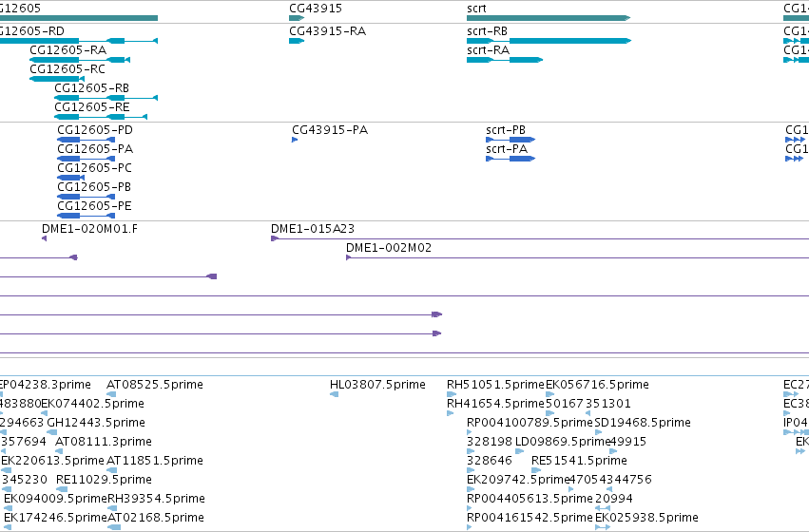Click scrt-PA protein label

point(507,149)
